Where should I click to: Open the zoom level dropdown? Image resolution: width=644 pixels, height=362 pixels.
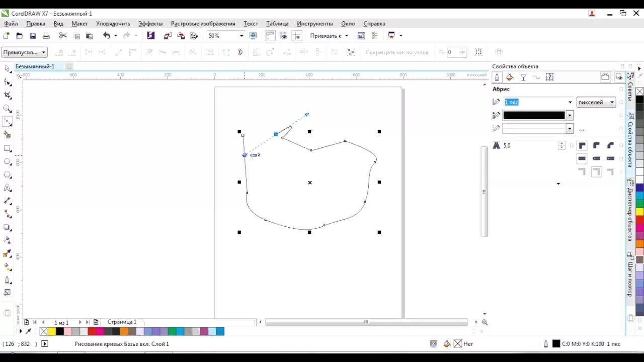click(241, 36)
